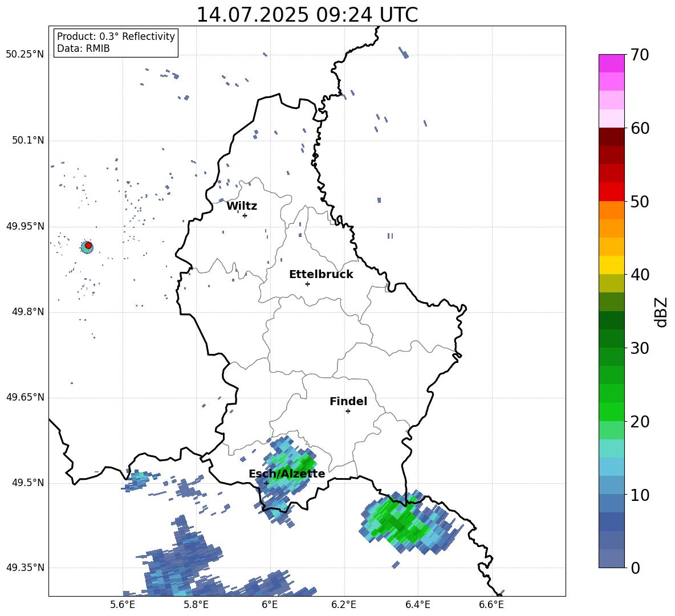Image resolution: width=675 pixels, height=616 pixels.
Task: Click the Findel station cross marker
Action: point(348,411)
